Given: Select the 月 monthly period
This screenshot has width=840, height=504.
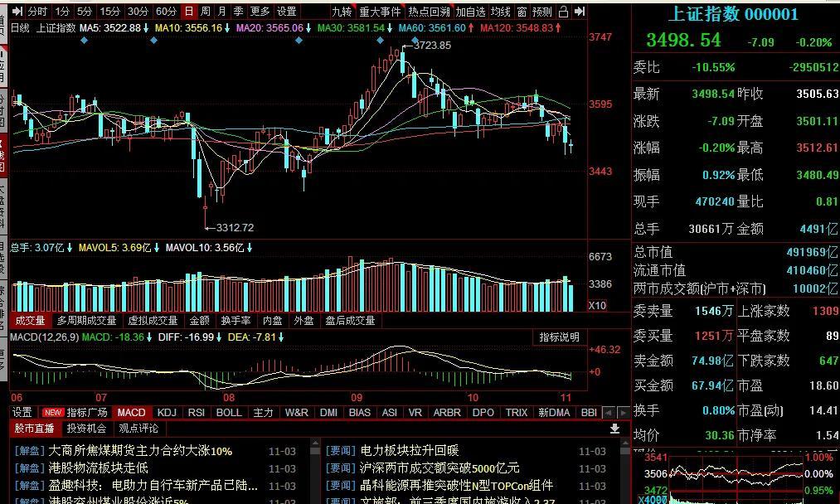Looking at the screenshot, I should [x=221, y=12].
